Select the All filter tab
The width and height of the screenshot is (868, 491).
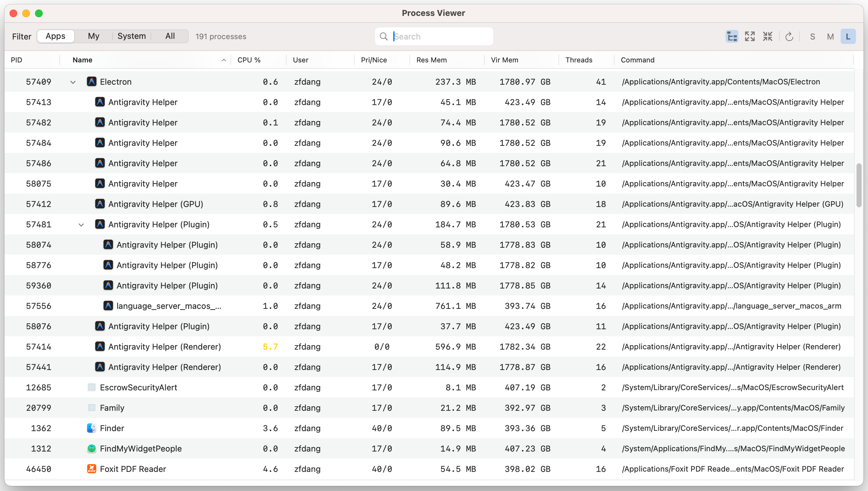coord(170,36)
